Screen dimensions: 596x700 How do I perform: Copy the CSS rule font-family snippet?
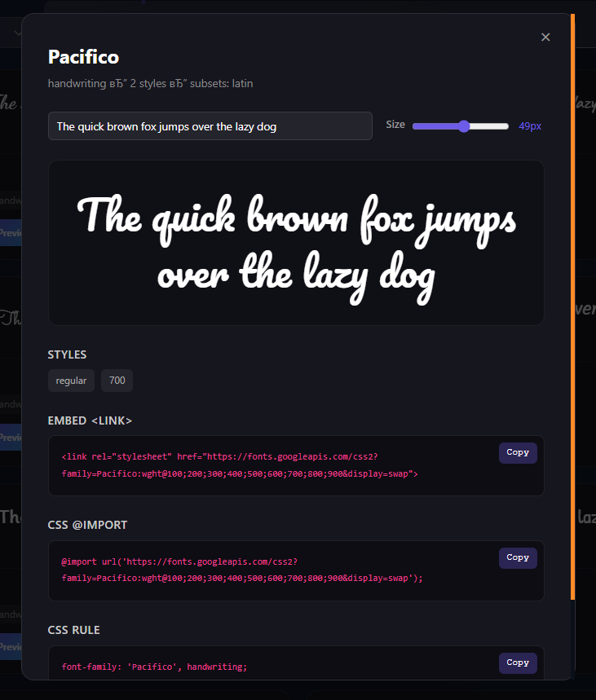click(518, 663)
